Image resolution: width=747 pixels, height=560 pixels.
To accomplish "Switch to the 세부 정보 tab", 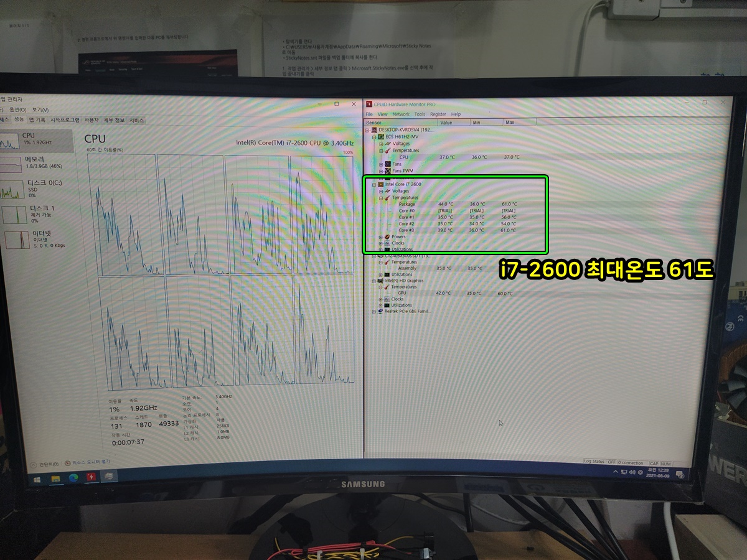I will click(114, 120).
